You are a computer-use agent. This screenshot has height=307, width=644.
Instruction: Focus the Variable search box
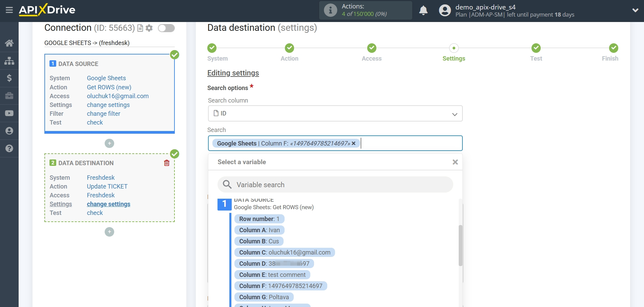click(335, 184)
